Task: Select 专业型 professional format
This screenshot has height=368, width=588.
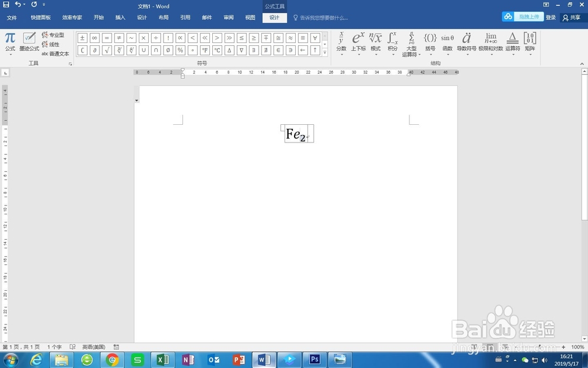Action: [54, 35]
